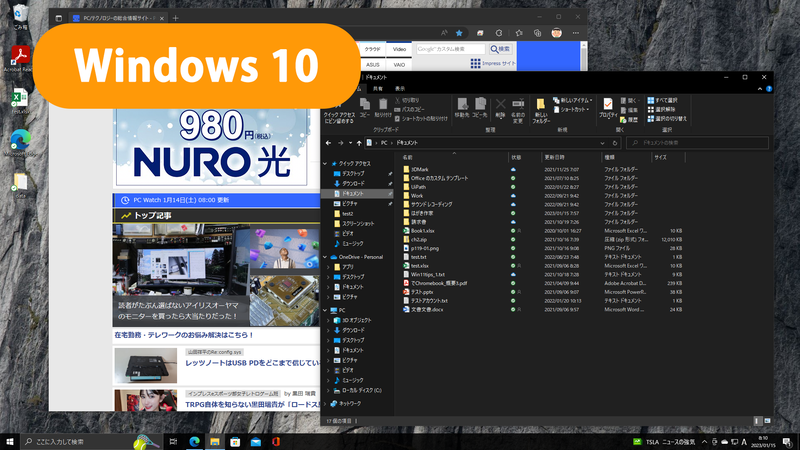Image resolution: width=800 pixels, height=450 pixels.
Task: Click the History (履歴) command in ribbon
Action: click(x=630, y=119)
